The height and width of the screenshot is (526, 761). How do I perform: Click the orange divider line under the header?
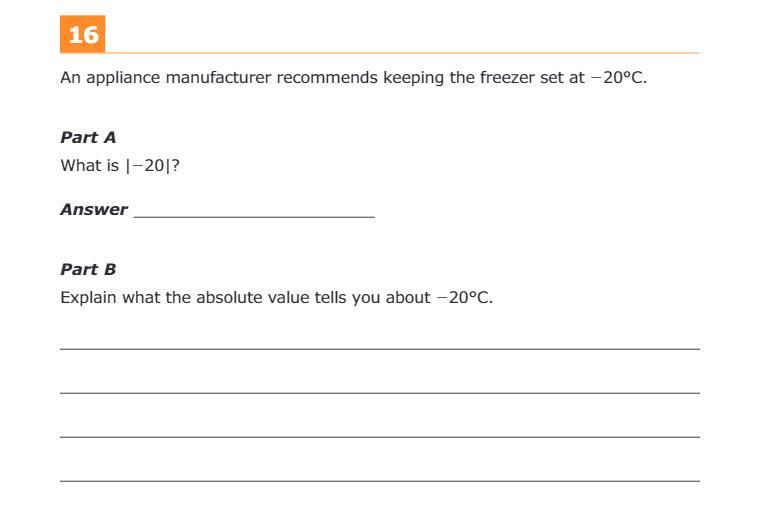(402, 52)
